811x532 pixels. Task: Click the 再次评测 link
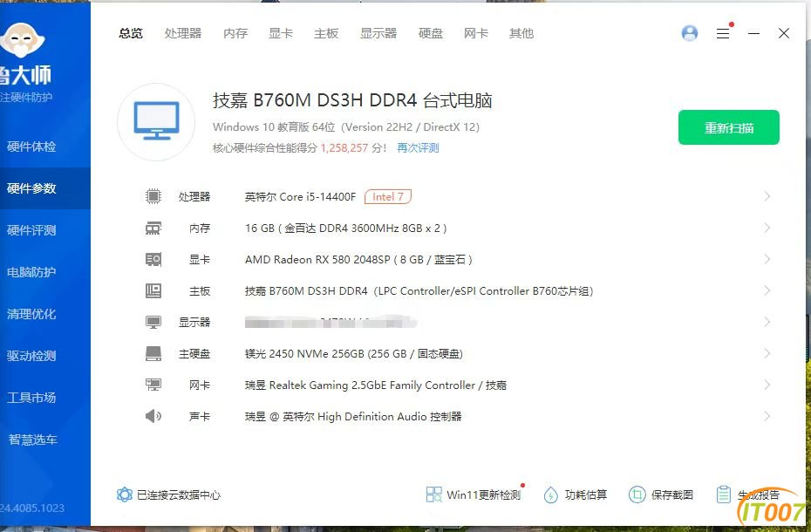[418, 148]
